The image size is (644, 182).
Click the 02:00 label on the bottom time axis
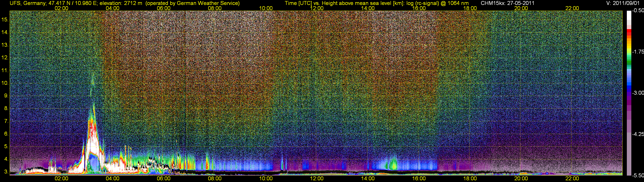coord(61,179)
